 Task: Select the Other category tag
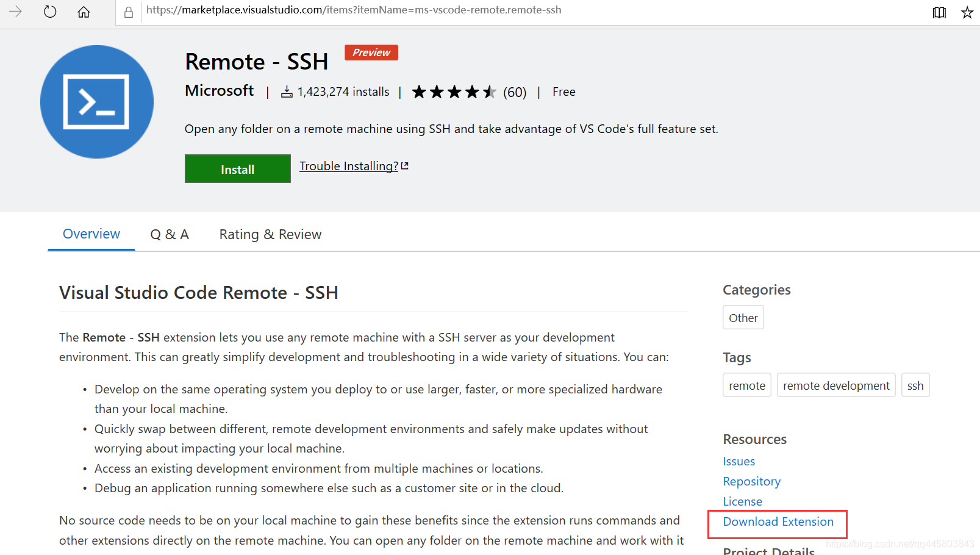[743, 318]
